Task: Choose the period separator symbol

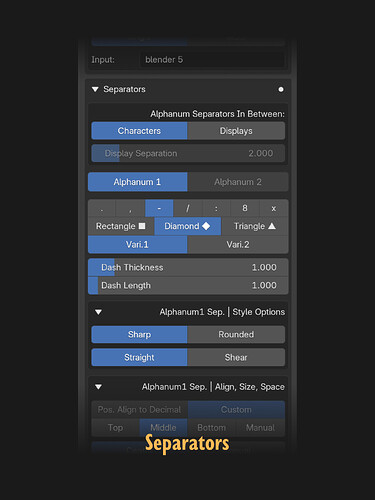Action: pyautogui.click(x=102, y=209)
